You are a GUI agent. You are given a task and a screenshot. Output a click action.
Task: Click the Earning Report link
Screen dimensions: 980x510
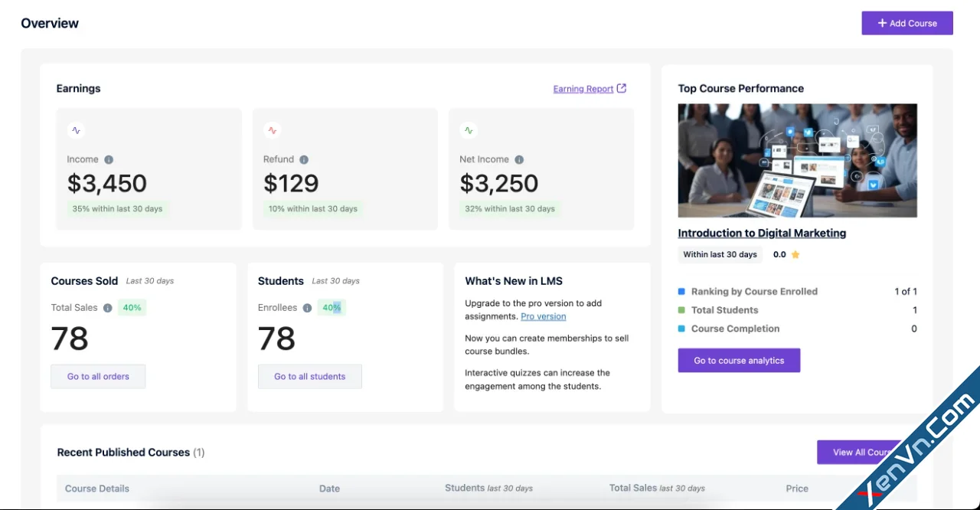(583, 88)
